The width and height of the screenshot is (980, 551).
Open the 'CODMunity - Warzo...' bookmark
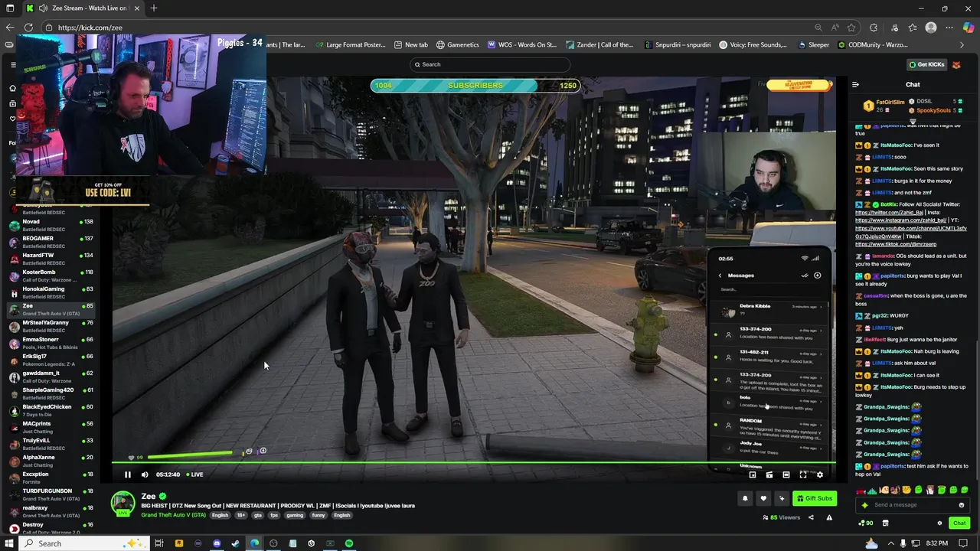(872, 45)
